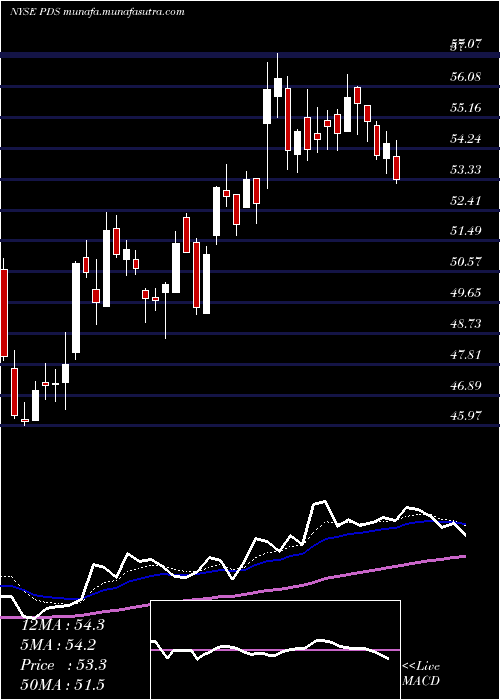Click the 12MA : 54.3 readout

tap(63, 625)
